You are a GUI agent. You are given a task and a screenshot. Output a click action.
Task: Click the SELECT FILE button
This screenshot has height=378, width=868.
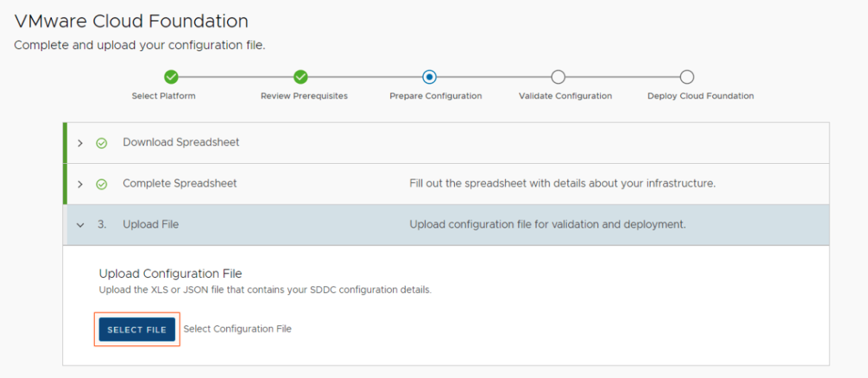(137, 329)
